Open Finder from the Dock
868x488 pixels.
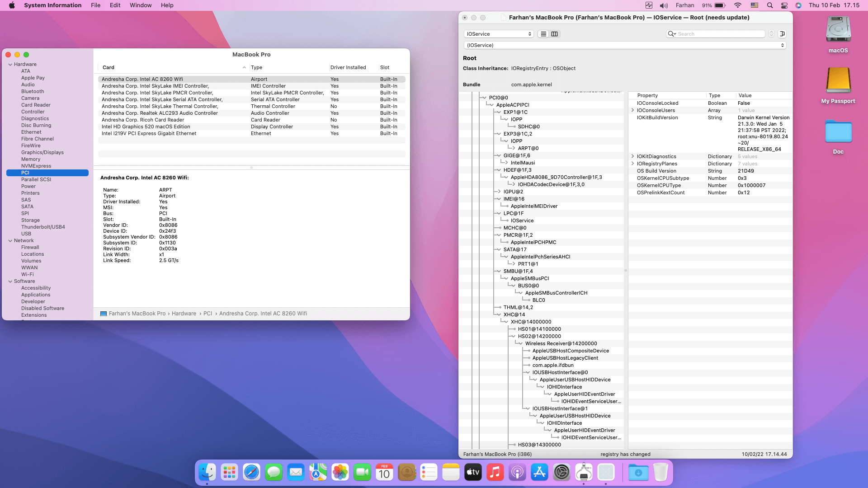click(x=207, y=473)
